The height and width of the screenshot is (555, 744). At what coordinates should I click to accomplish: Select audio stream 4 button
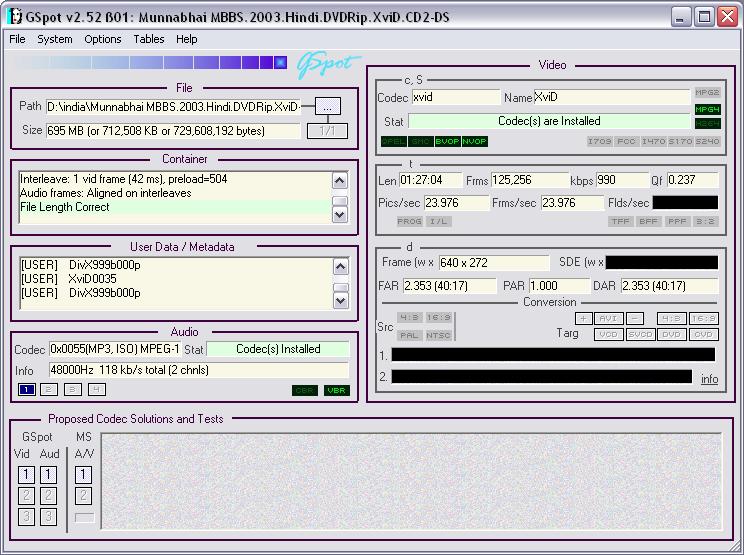click(96, 390)
